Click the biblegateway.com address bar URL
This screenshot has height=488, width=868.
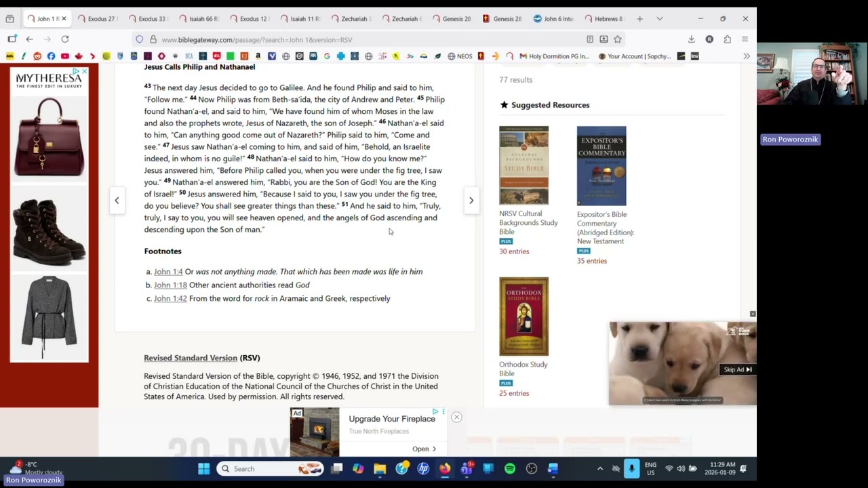click(x=257, y=39)
